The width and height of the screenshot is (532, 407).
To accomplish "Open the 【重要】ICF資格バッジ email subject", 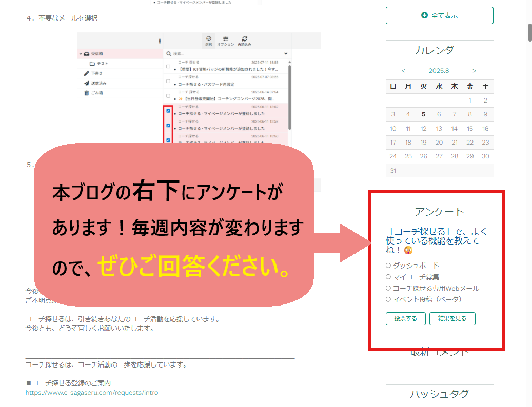I will tap(228, 69).
